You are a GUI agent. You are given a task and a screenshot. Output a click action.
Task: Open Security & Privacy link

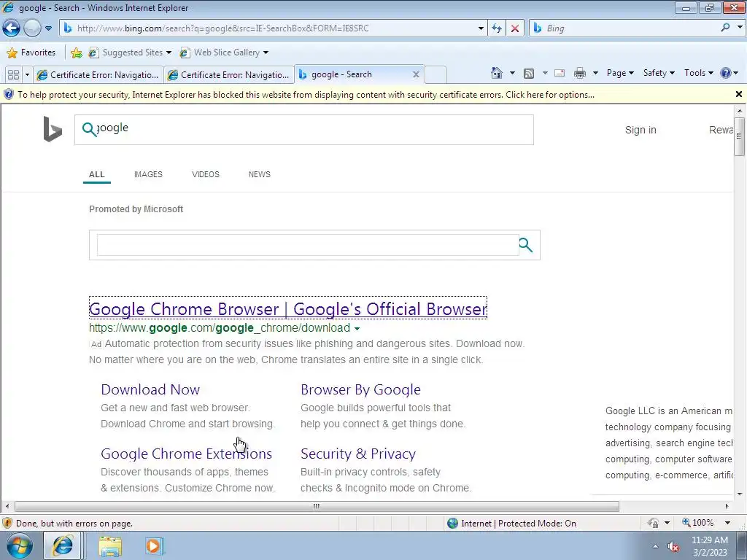coord(358,454)
